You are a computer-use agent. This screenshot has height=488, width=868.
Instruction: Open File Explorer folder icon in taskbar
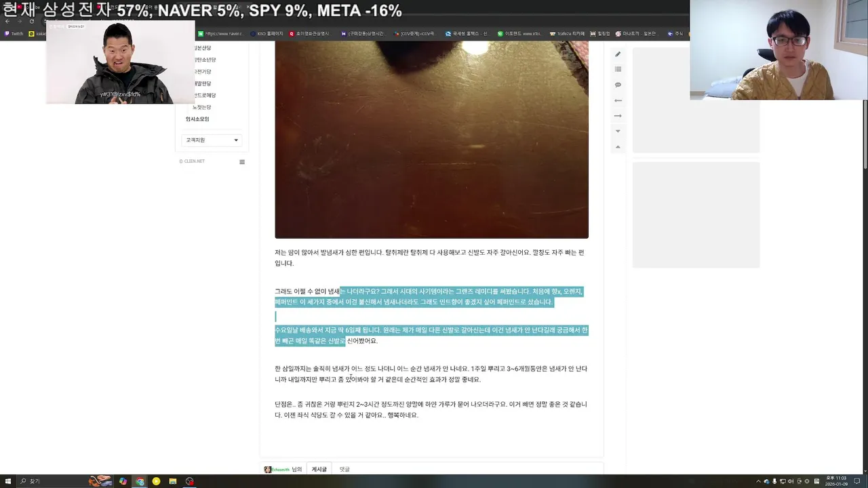pos(173,481)
